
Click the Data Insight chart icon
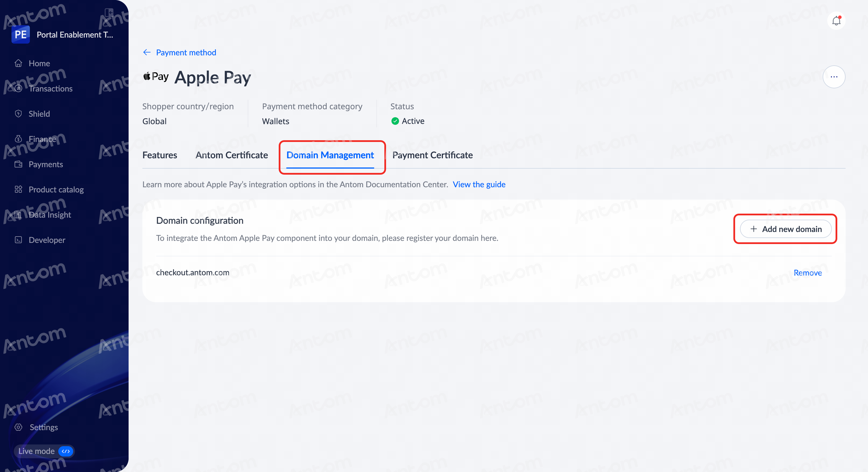click(x=19, y=215)
